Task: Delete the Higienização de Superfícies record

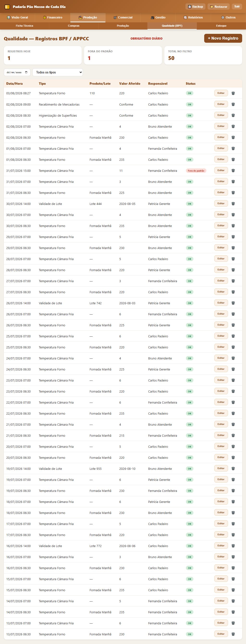Action: click(x=233, y=115)
